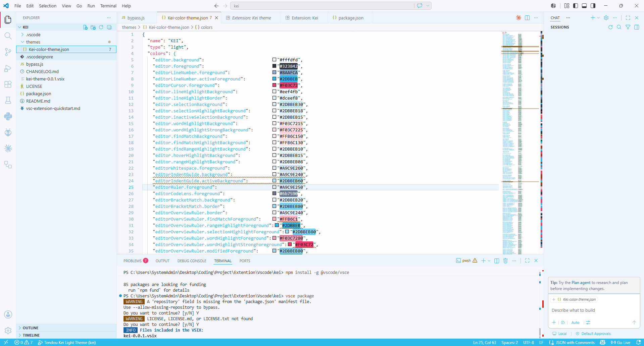644x346 pixels.
Task: Filter the chat sessions
Action: pos(628,27)
